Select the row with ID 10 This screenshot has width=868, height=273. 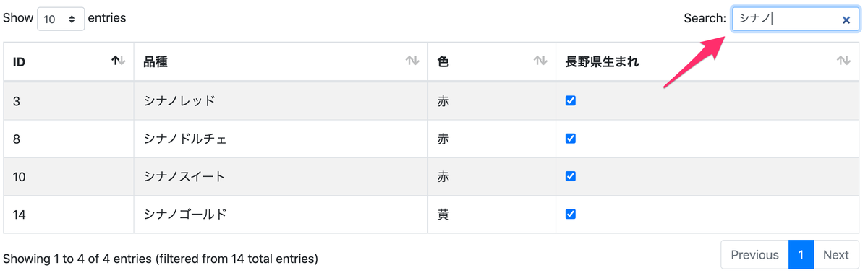(x=431, y=176)
